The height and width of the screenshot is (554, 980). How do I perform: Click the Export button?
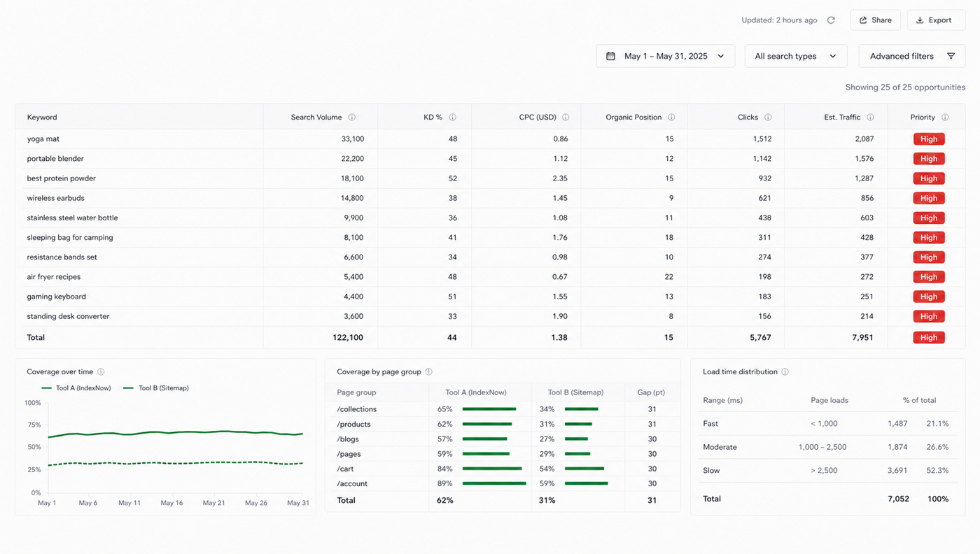coord(936,20)
